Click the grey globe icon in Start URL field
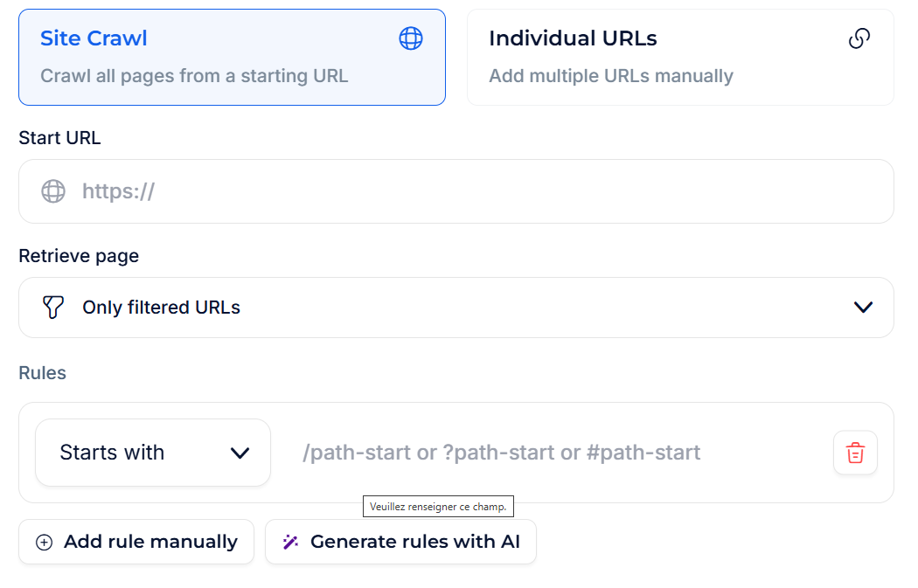 (53, 191)
